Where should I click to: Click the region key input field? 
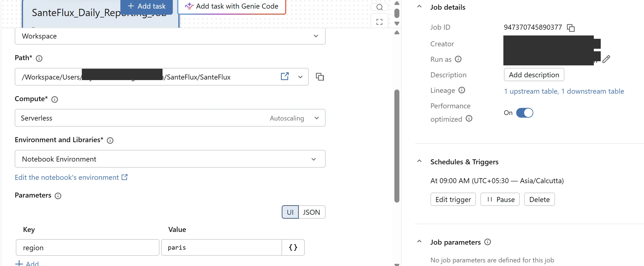coord(88,247)
